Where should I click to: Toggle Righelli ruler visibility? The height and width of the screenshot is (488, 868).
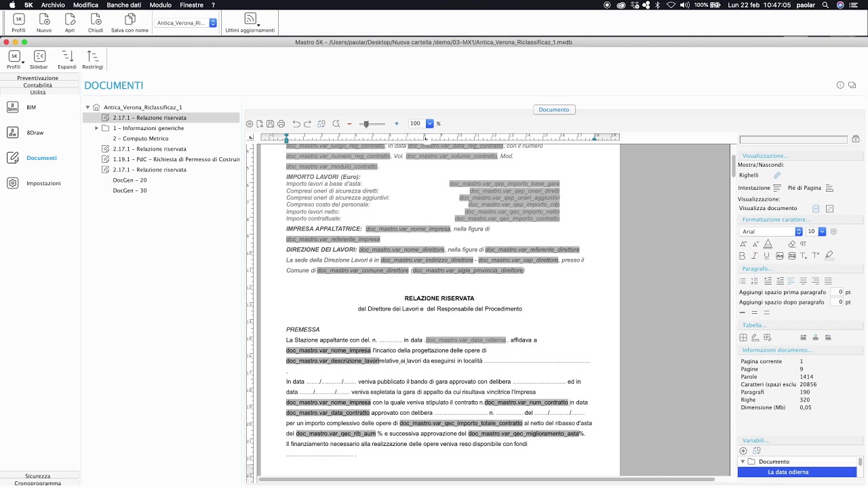coord(777,176)
